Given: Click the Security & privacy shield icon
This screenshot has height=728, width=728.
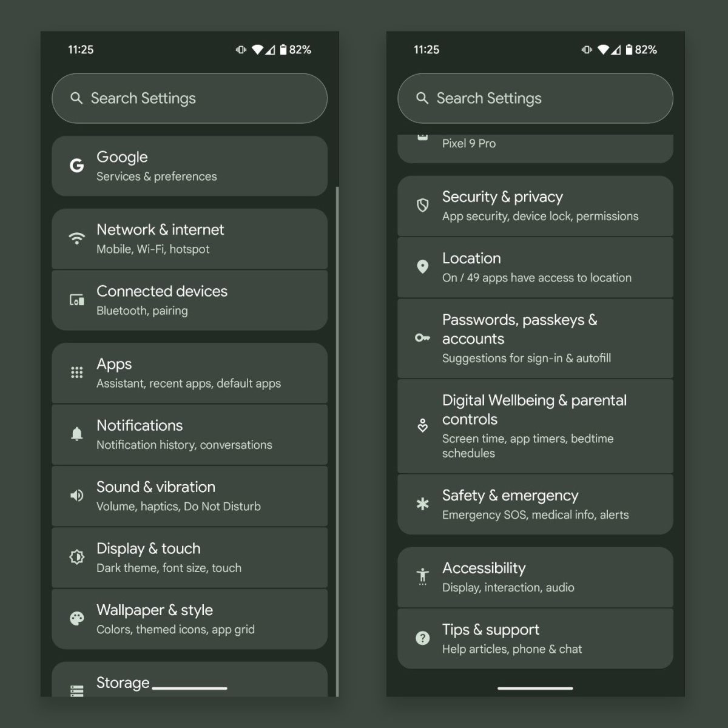Looking at the screenshot, I should coord(422,206).
